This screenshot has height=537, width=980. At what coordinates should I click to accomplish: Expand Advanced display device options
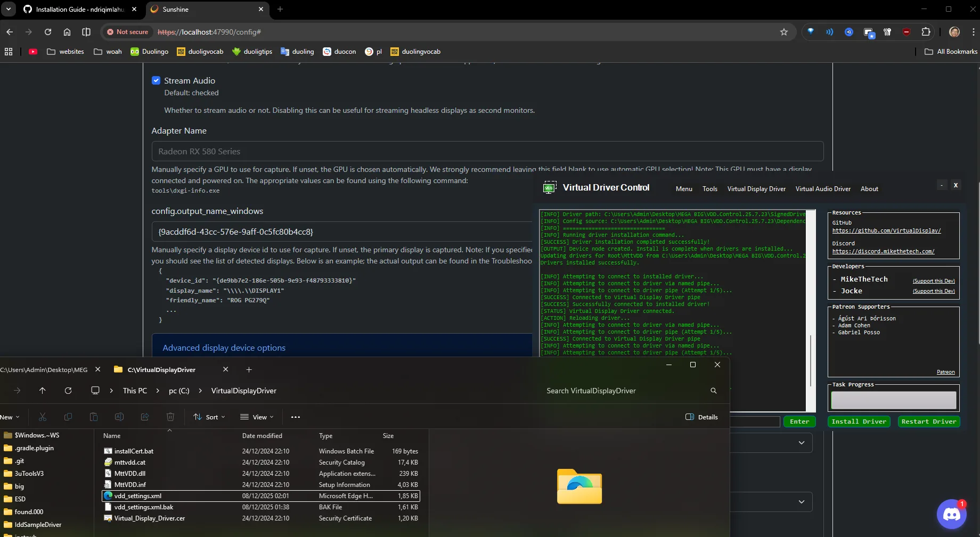[x=224, y=348]
